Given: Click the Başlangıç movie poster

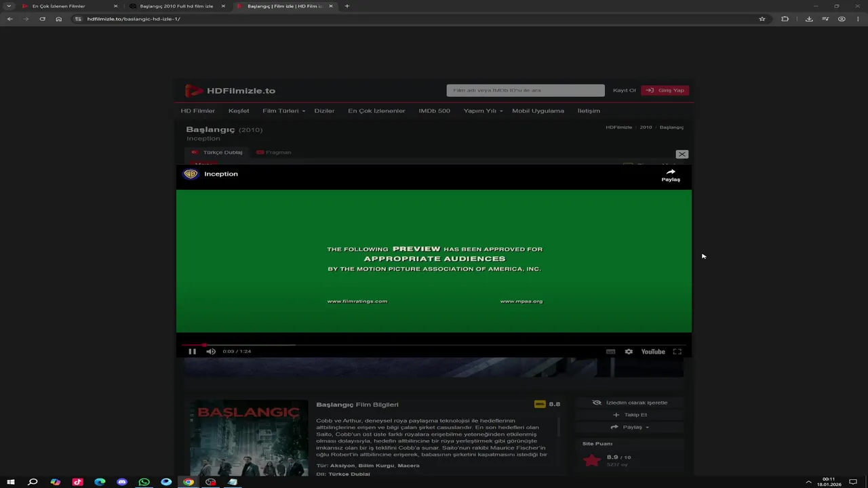Looking at the screenshot, I should [249, 438].
